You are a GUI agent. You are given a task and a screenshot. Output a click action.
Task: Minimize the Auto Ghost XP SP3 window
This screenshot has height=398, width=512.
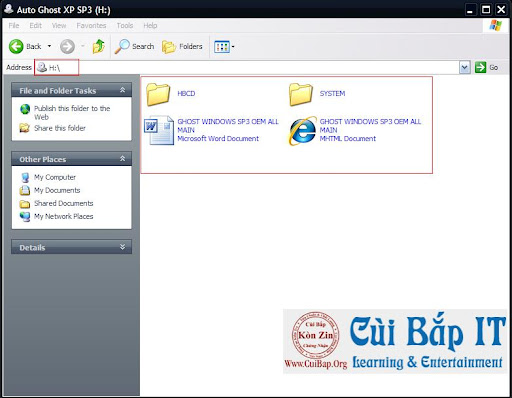coord(470,9)
